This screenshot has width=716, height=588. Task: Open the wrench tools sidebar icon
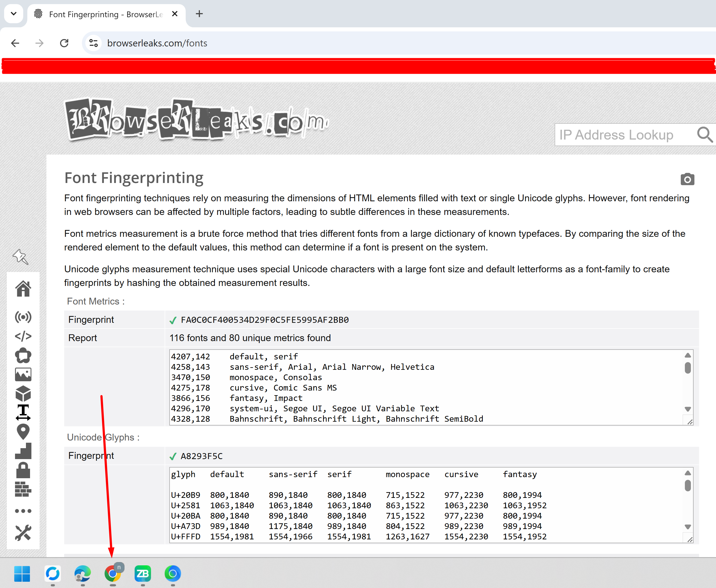[23, 533]
